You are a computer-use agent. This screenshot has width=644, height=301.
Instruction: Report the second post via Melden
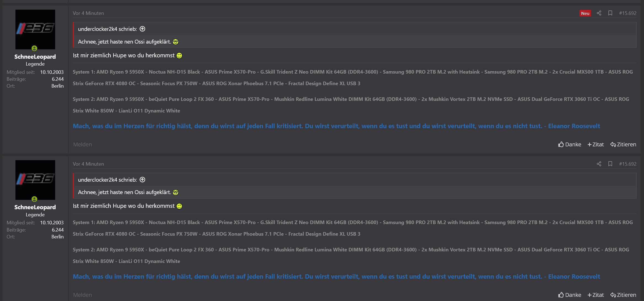[x=82, y=295]
